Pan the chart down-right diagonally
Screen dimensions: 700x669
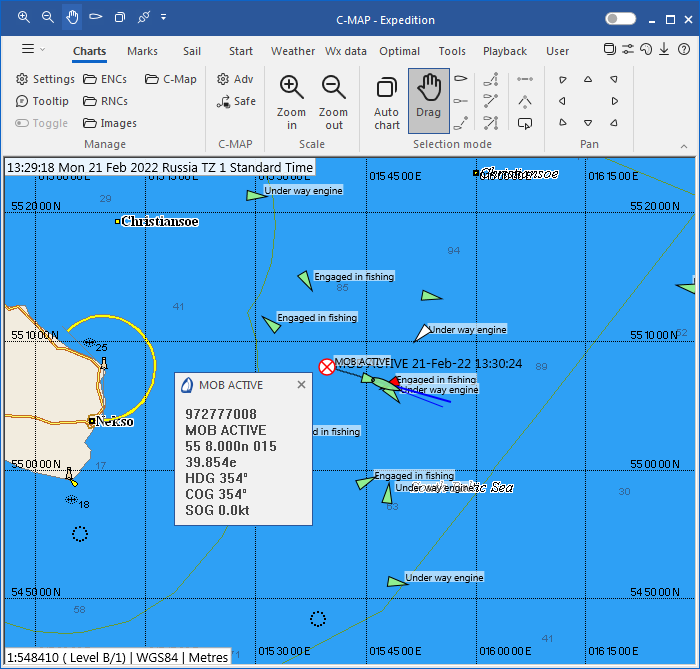tap(614, 122)
